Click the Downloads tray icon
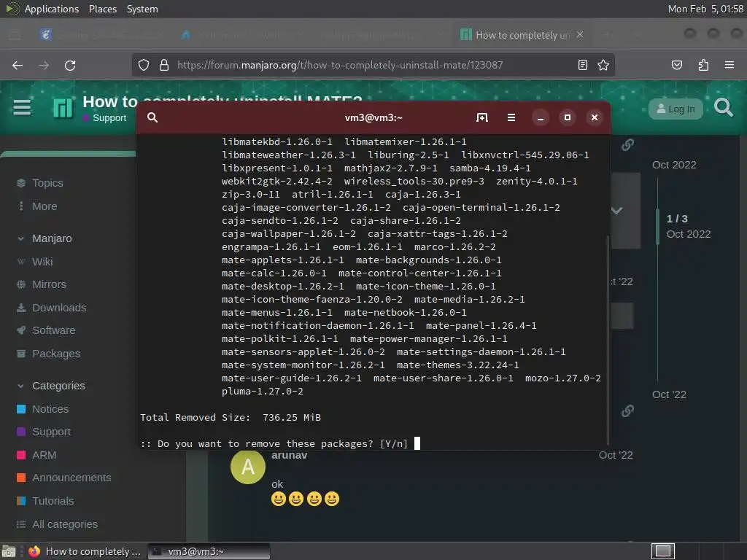 (x=21, y=308)
